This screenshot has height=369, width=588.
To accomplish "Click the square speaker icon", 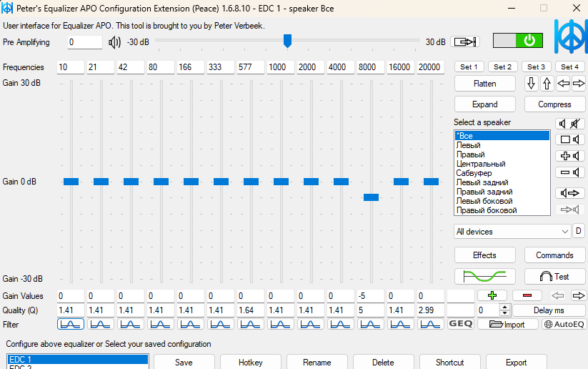I will pos(570,139).
